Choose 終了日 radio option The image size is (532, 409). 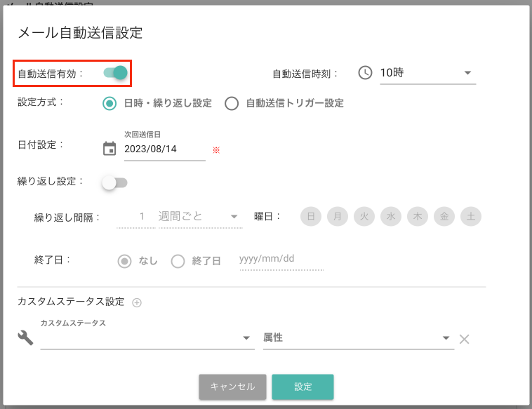click(x=178, y=262)
